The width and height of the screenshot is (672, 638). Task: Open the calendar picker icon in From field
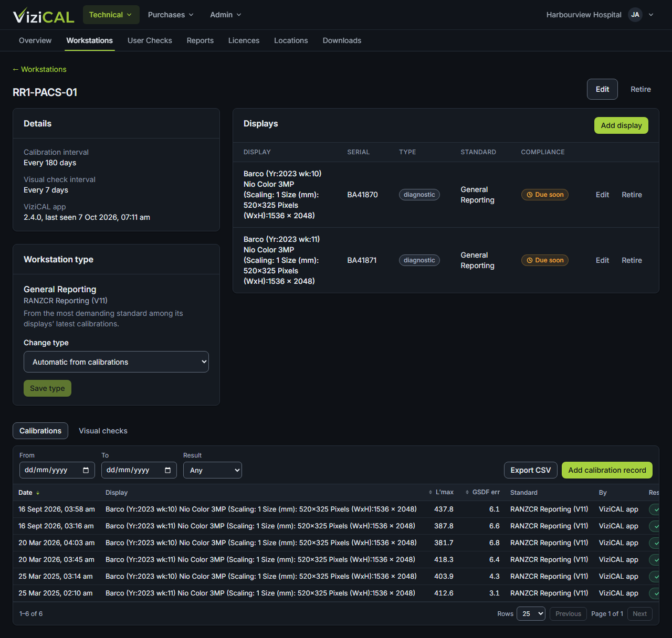86,470
